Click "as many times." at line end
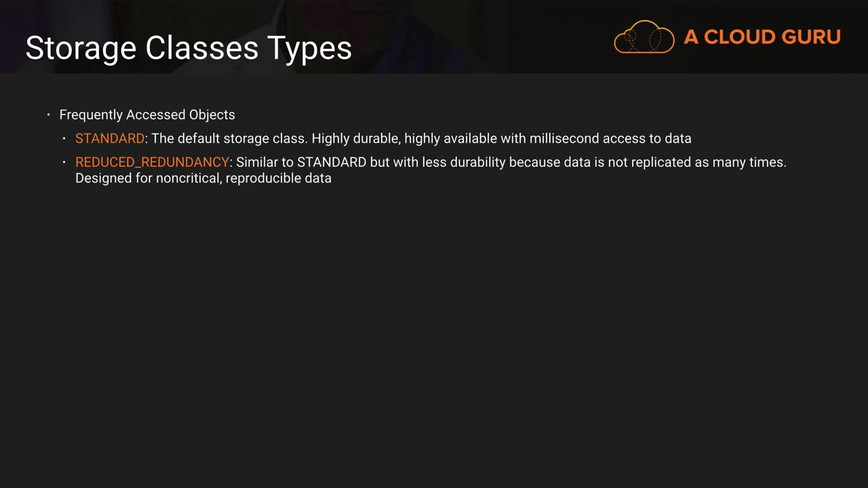The image size is (868, 488). point(741,162)
